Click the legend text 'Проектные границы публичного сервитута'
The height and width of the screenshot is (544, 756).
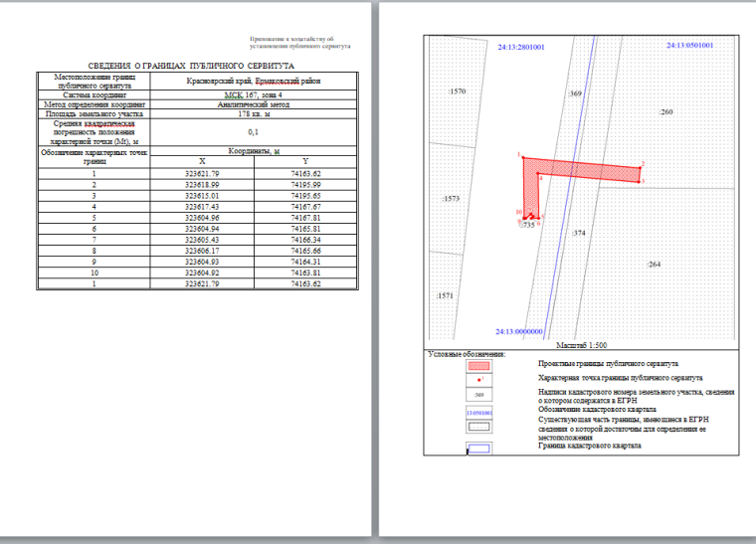(609, 364)
